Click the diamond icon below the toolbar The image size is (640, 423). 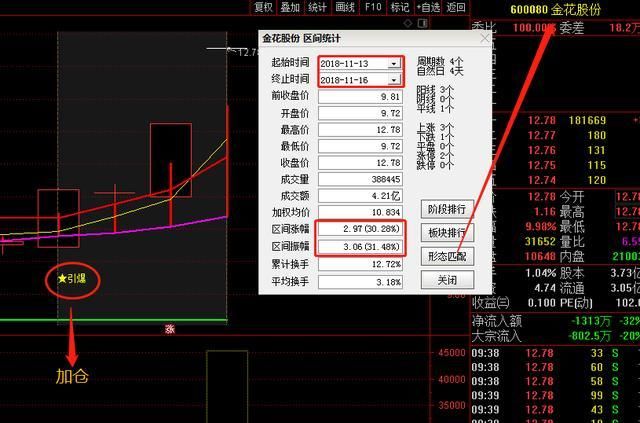click(x=408, y=23)
